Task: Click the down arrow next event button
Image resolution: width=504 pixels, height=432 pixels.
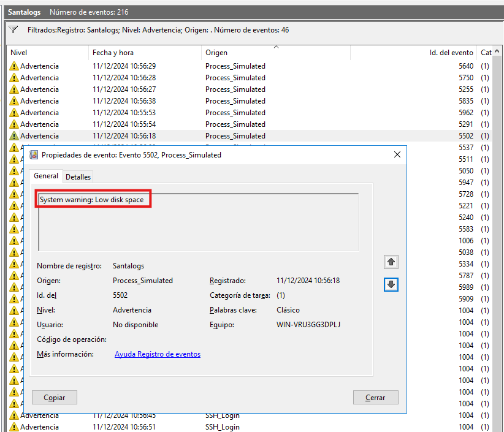Action: click(x=391, y=284)
